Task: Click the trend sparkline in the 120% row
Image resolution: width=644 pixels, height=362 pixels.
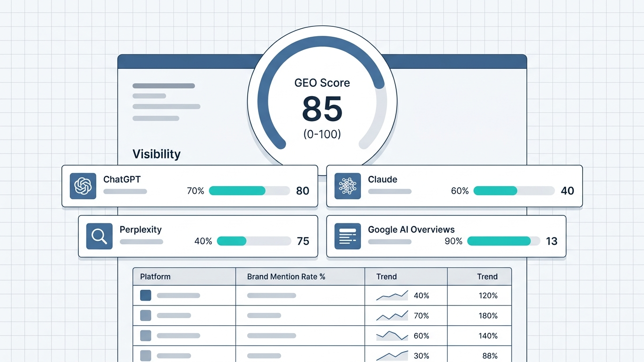Action: click(x=392, y=296)
